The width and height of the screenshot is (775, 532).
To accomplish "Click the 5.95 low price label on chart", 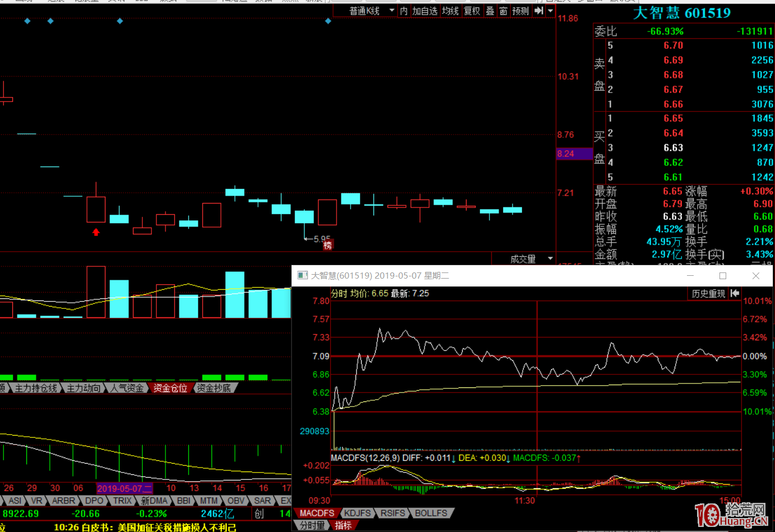I will tap(321, 239).
